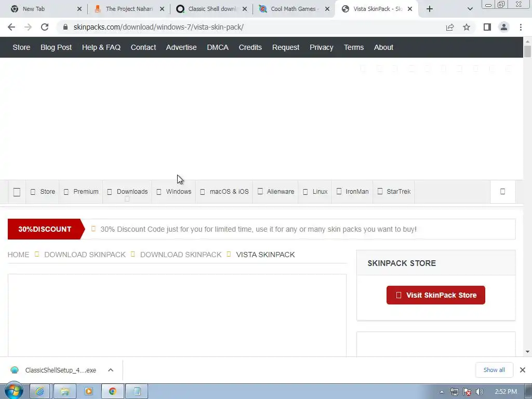Click the page vertical scrollbar thumb
The image size is (532, 399).
tap(527, 51)
